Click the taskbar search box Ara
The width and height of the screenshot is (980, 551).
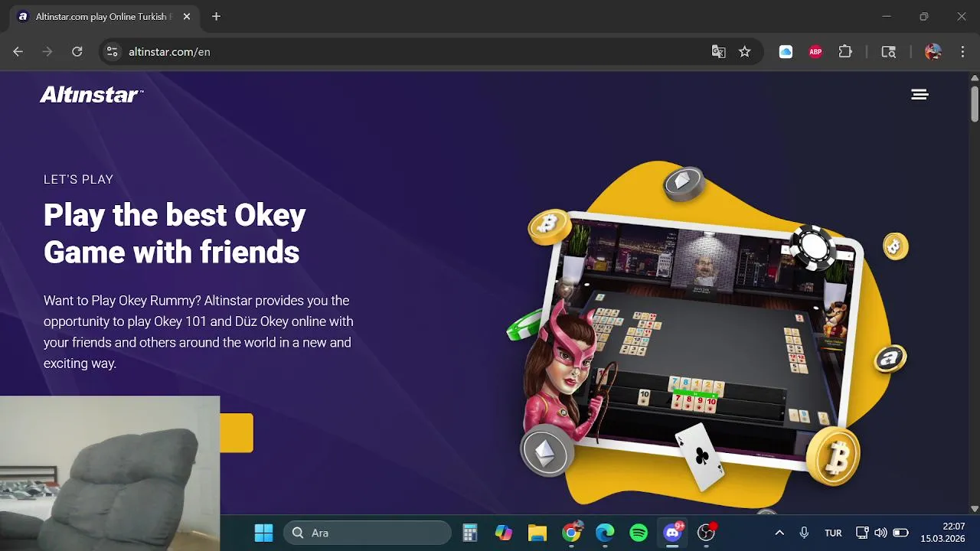[x=367, y=533]
